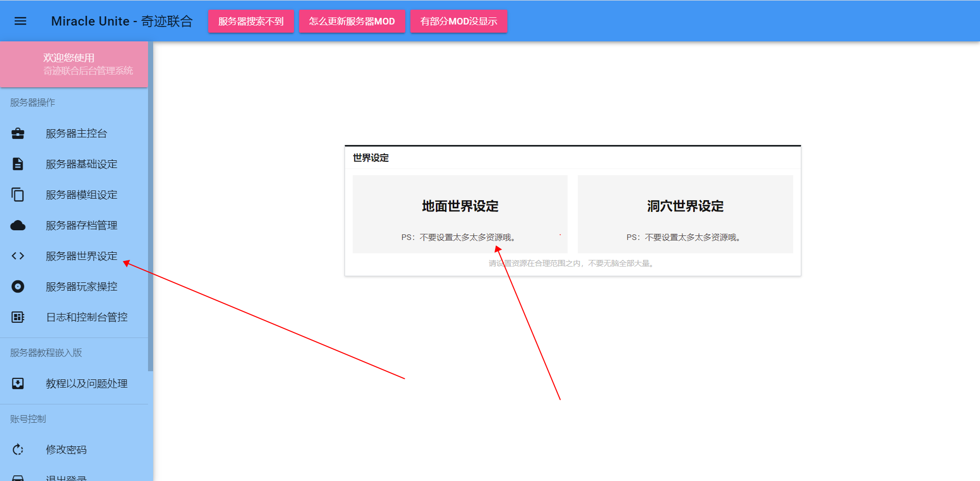
Task: Click the download box icon for 教程以及问题处理
Action: (18, 383)
